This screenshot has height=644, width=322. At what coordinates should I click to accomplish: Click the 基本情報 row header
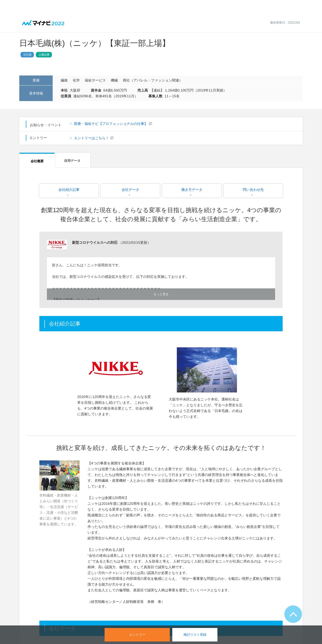point(36,93)
